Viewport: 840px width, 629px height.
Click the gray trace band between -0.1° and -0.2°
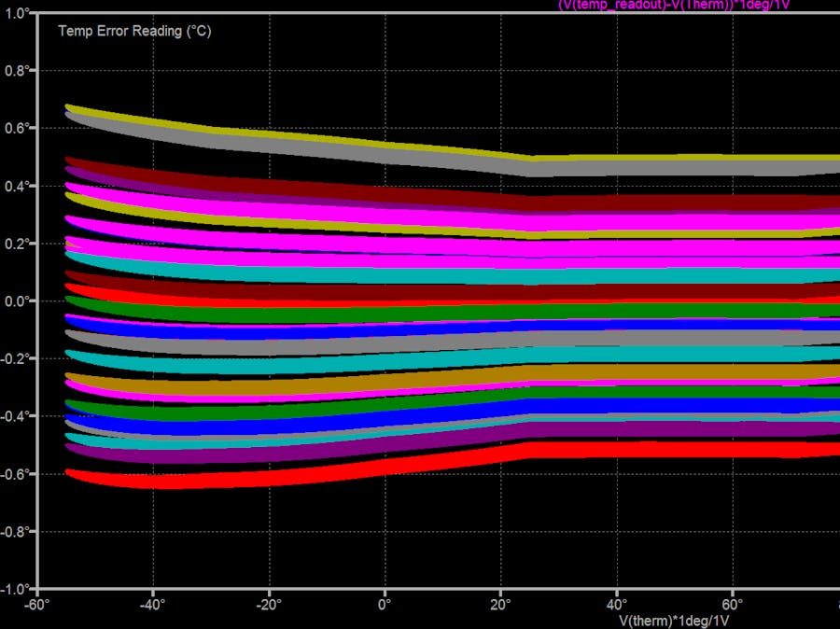click(x=280, y=343)
